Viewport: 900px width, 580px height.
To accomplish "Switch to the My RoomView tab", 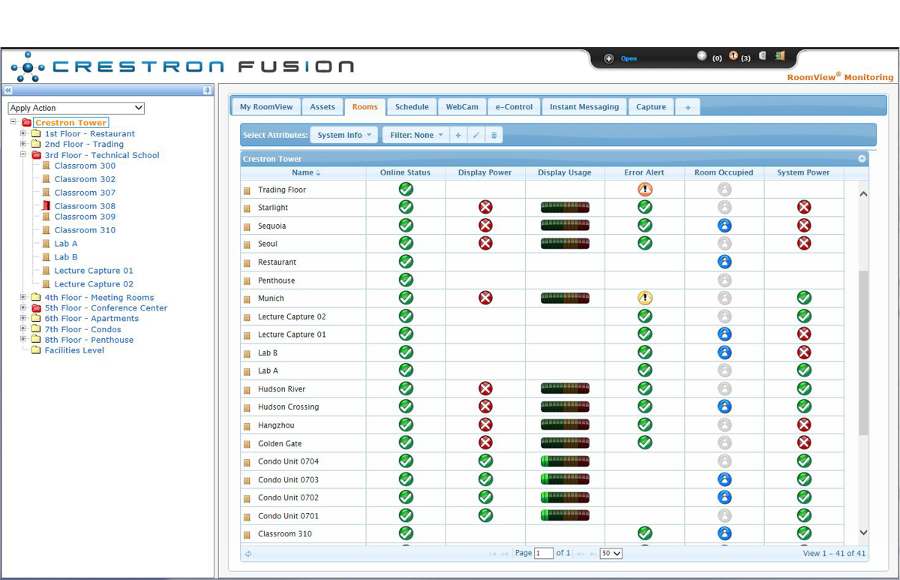I will point(266,107).
